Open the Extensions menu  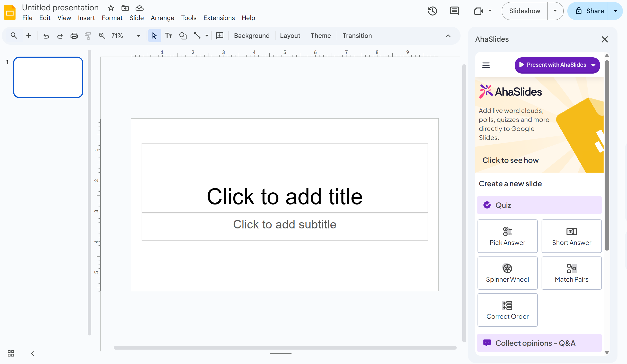coord(219,18)
